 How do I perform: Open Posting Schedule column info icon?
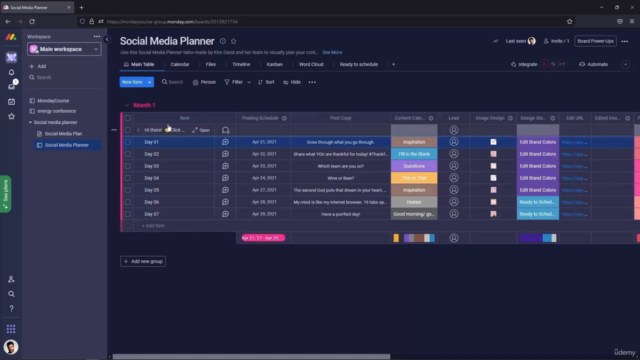[x=284, y=118]
